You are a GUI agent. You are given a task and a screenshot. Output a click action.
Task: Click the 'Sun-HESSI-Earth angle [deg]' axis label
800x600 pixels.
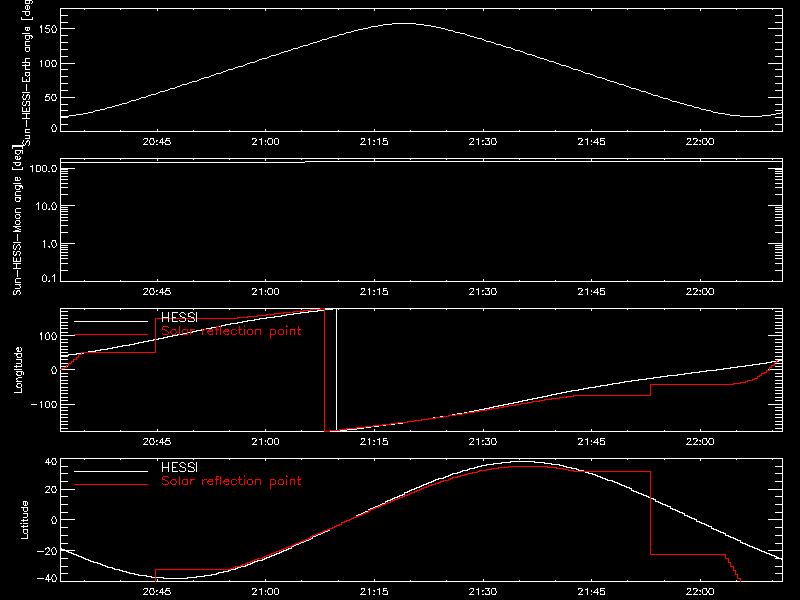pyautogui.click(x=27, y=73)
